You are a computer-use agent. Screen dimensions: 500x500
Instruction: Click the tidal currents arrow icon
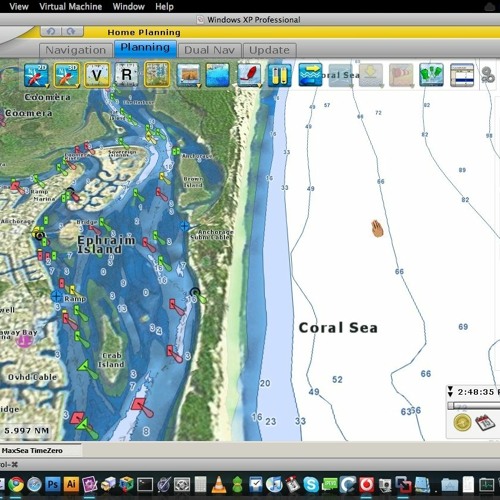point(310,75)
